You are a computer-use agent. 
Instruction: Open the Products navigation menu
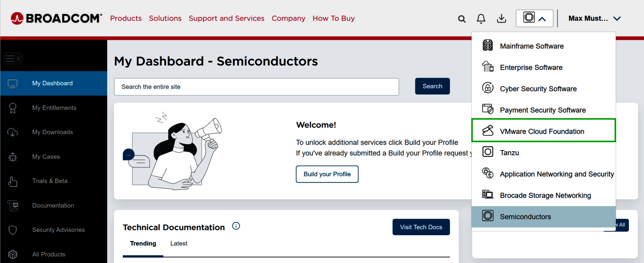(126, 18)
